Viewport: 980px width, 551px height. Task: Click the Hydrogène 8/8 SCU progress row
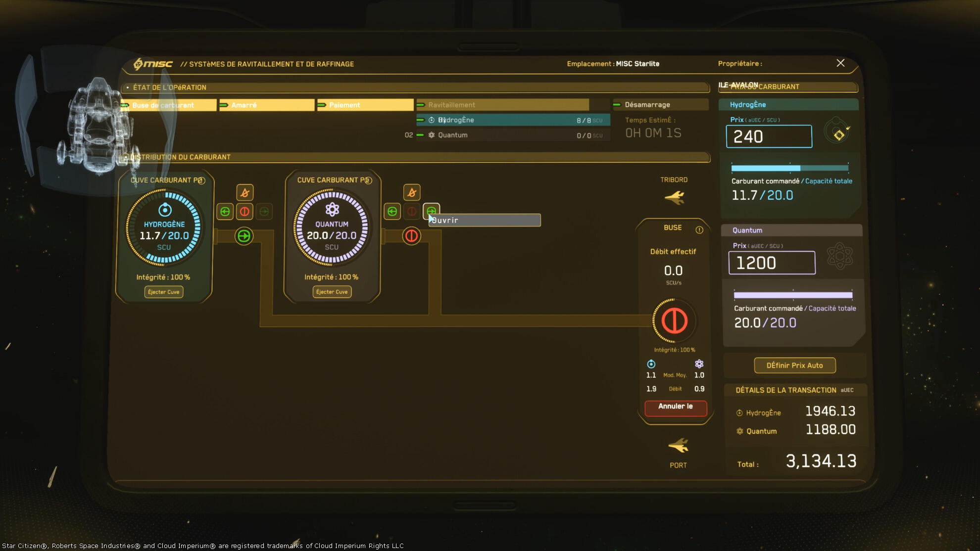click(x=513, y=120)
